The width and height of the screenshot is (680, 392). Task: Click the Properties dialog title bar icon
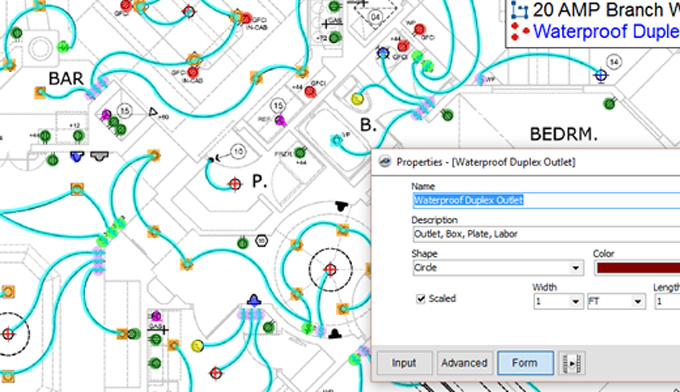(x=385, y=162)
